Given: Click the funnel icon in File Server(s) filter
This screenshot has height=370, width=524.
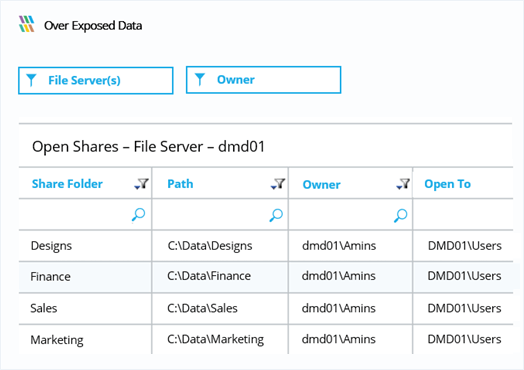Looking at the screenshot, I should pos(31,80).
